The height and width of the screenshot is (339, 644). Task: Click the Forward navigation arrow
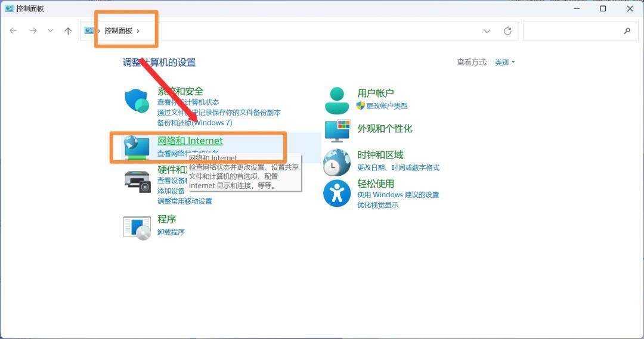coord(33,31)
